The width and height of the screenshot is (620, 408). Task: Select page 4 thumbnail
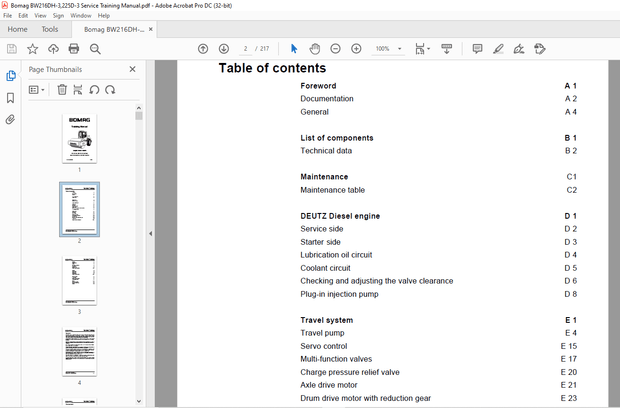coord(79,351)
